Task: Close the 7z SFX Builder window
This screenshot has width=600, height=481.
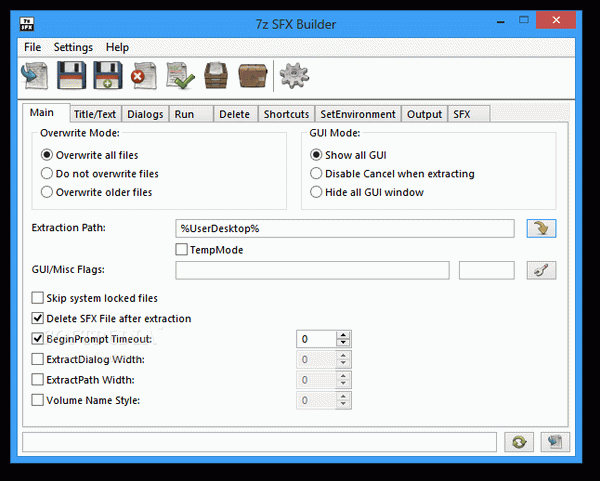Action: click(x=556, y=20)
